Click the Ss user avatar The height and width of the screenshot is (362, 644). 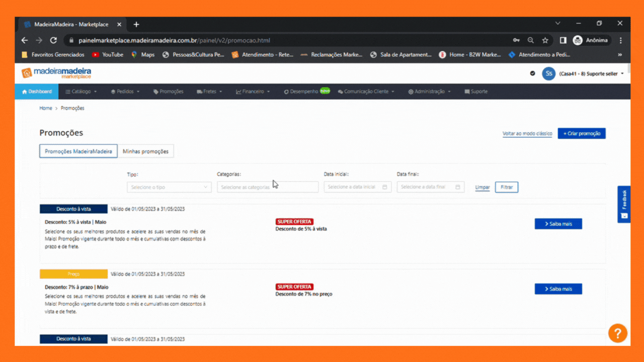(x=548, y=73)
